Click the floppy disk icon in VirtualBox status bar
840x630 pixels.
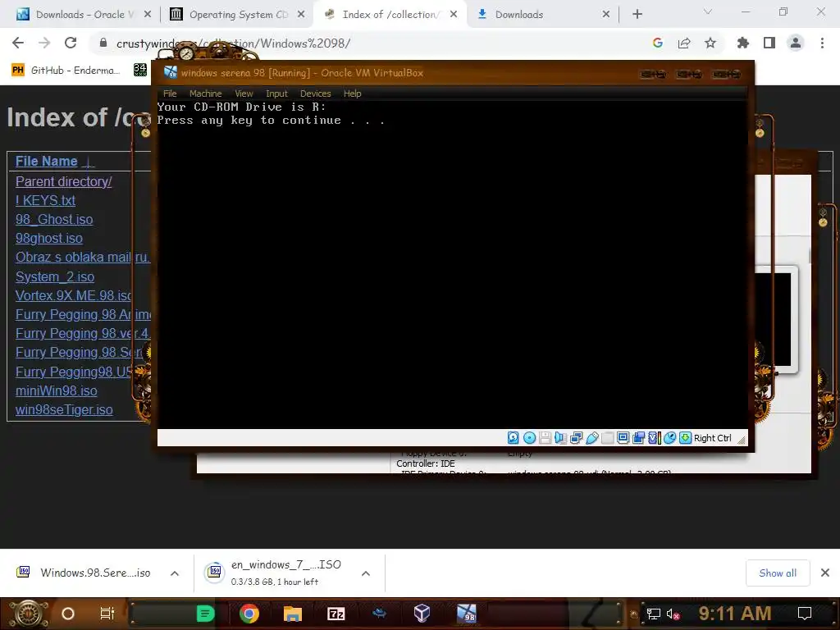pos(546,438)
